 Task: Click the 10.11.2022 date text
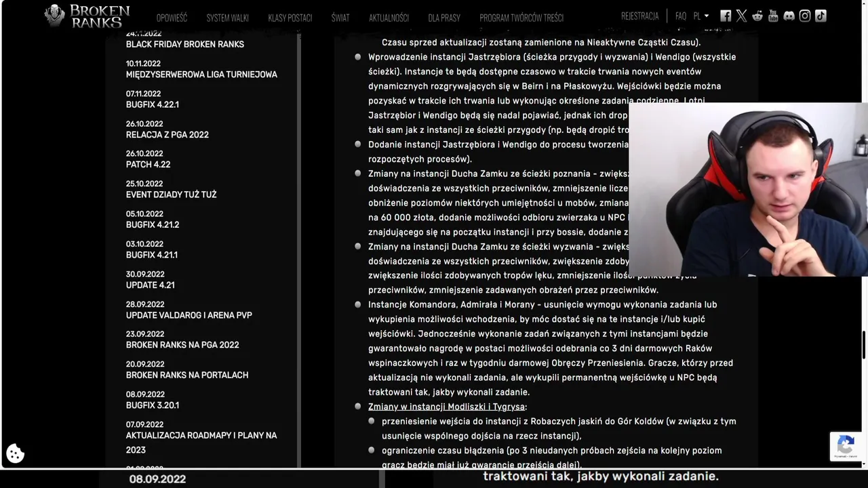143,64
